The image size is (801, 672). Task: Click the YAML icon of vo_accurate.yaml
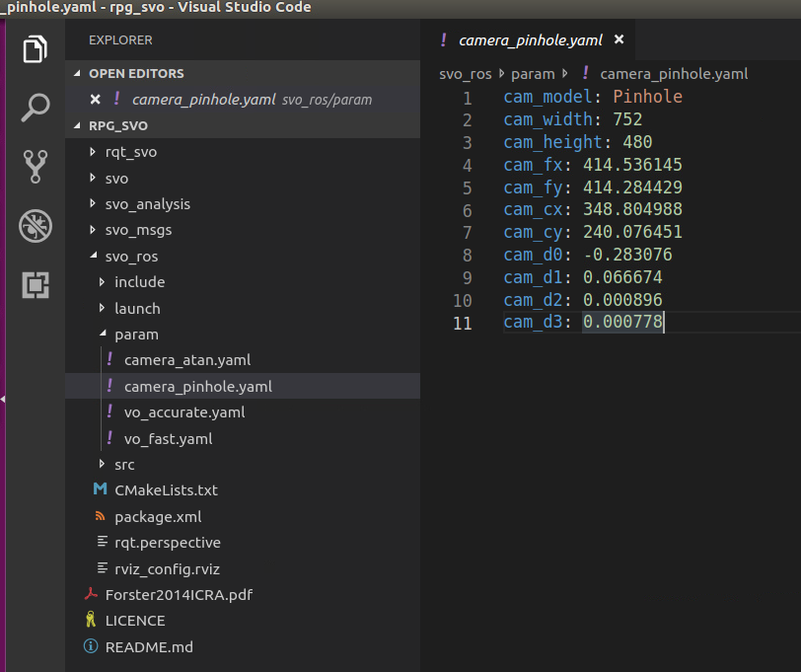pyautogui.click(x=109, y=411)
